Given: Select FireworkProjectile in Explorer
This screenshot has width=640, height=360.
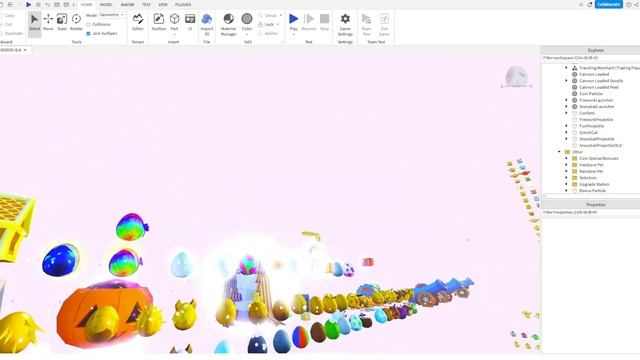Looking at the screenshot, I should (x=596, y=120).
